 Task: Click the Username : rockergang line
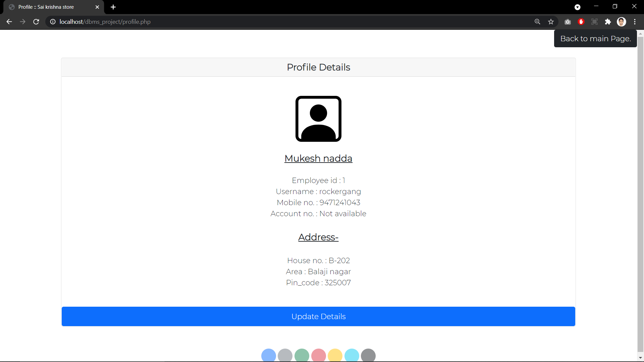[318, 191]
